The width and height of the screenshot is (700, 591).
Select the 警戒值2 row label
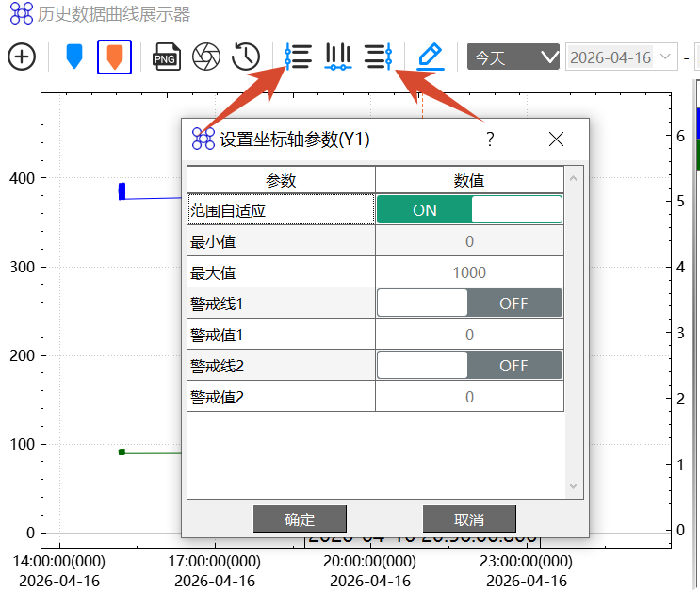[x=281, y=397]
